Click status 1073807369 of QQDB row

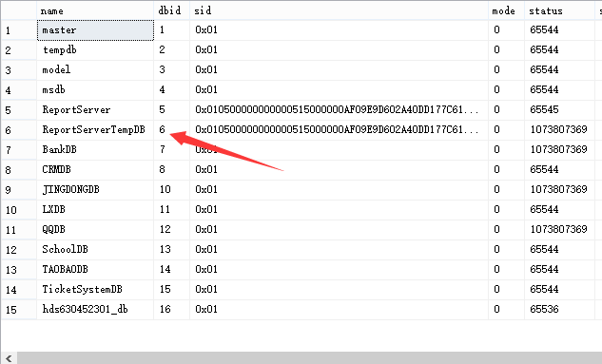point(560,229)
